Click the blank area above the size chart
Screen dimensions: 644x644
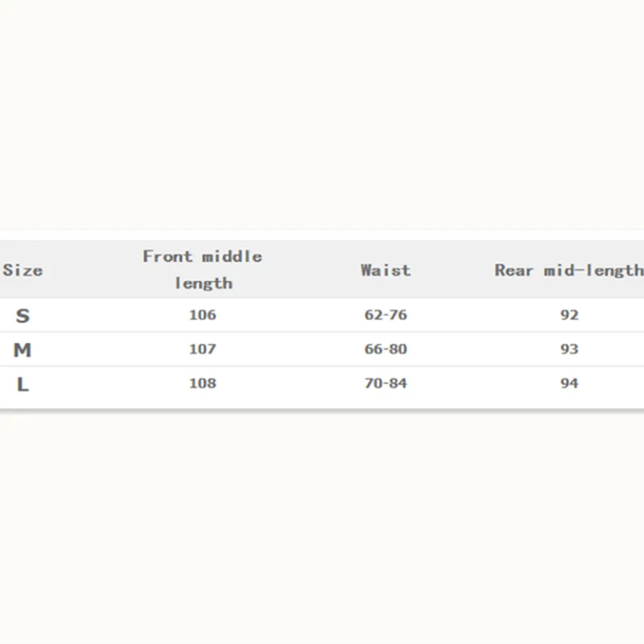pos(322,121)
